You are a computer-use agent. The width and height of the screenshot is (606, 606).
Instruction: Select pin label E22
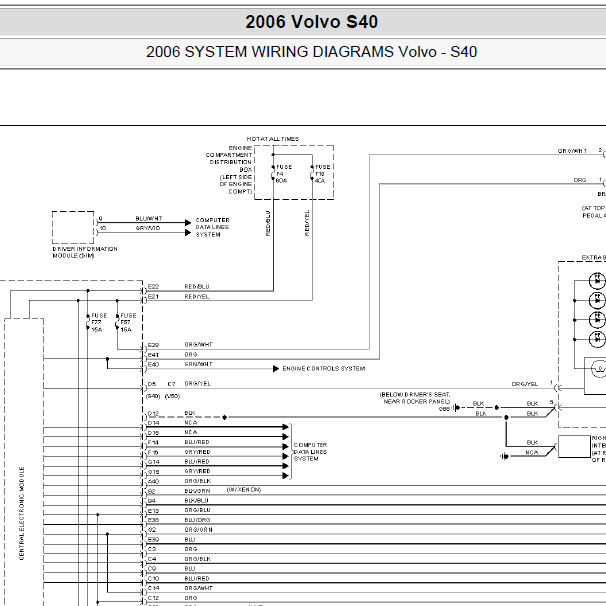[153, 286]
